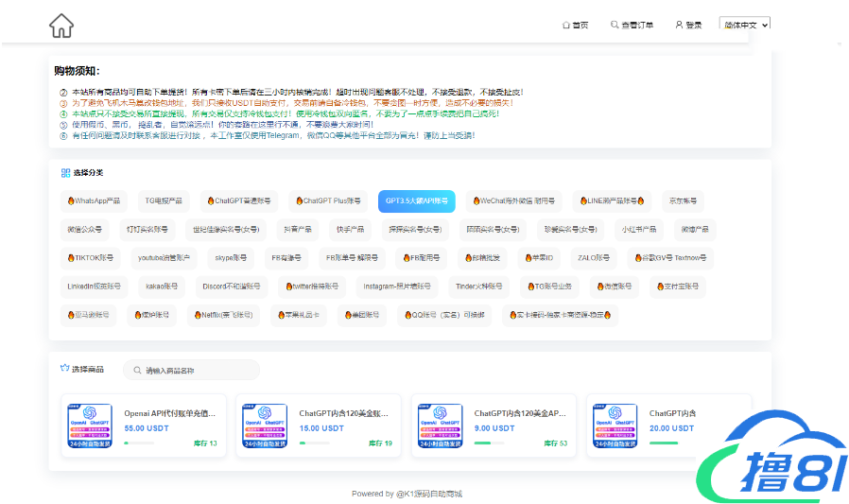Focus the 请输入商品名称 search field
Screen dimensions: 849x504
coord(199,371)
